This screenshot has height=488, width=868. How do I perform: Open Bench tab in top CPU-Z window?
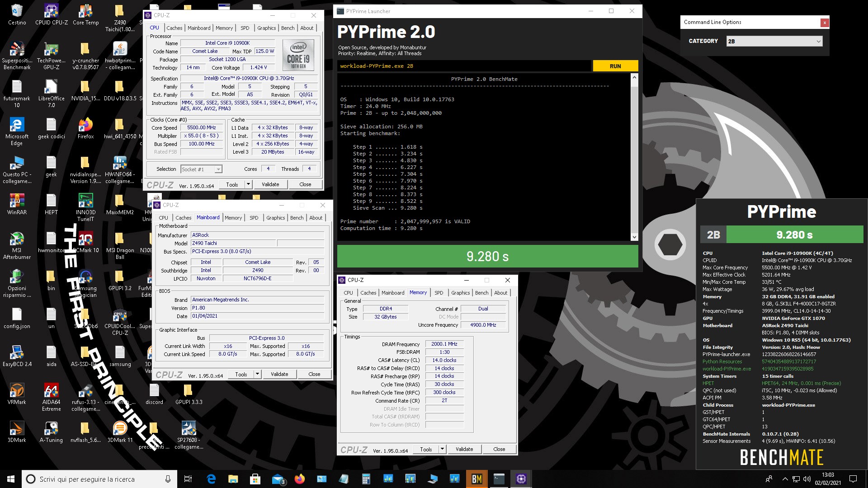(288, 28)
